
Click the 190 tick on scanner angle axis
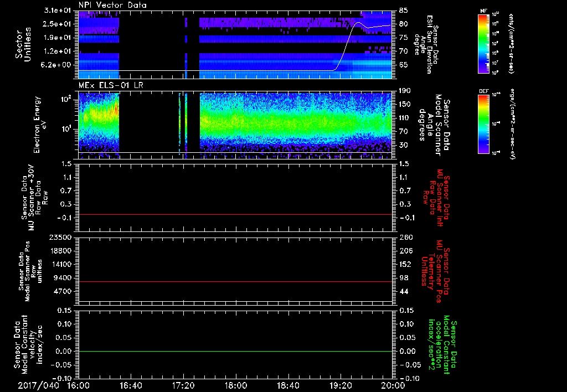(405, 91)
